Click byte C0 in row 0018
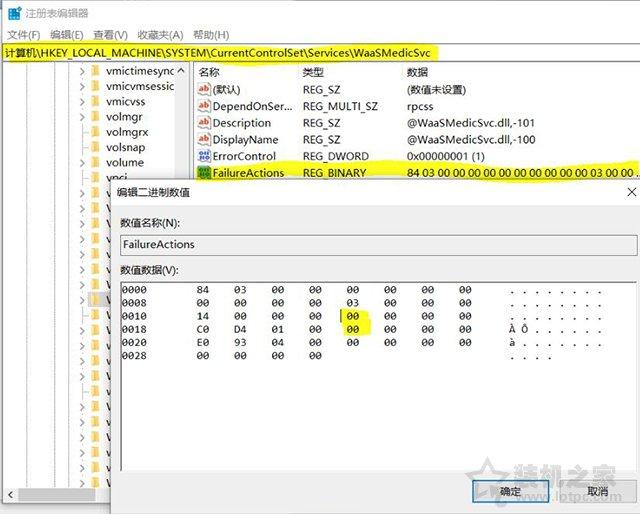This screenshot has height=514, width=640. point(202,329)
